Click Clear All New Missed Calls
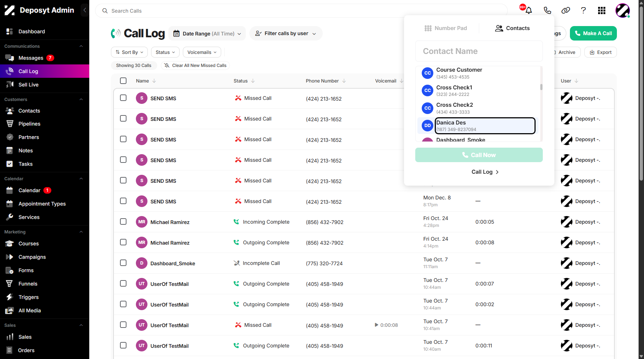Image resolution: width=644 pixels, height=359 pixels. click(x=196, y=66)
